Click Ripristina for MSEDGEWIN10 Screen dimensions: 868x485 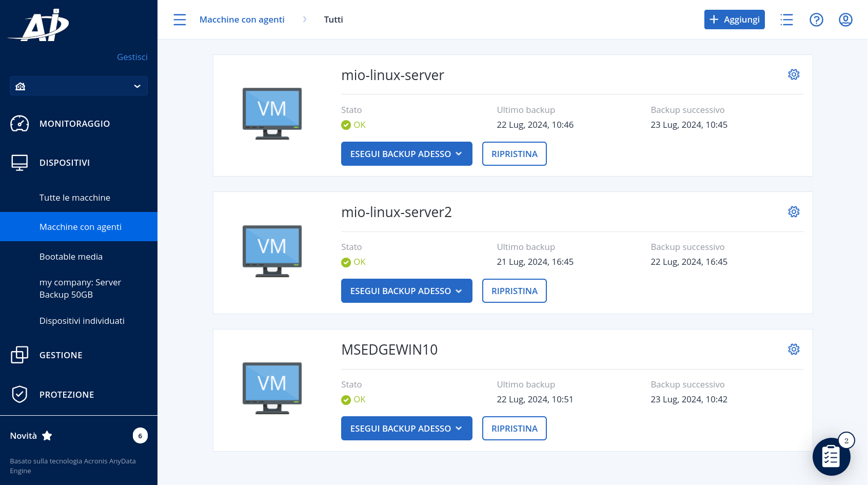[x=514, y=429]
